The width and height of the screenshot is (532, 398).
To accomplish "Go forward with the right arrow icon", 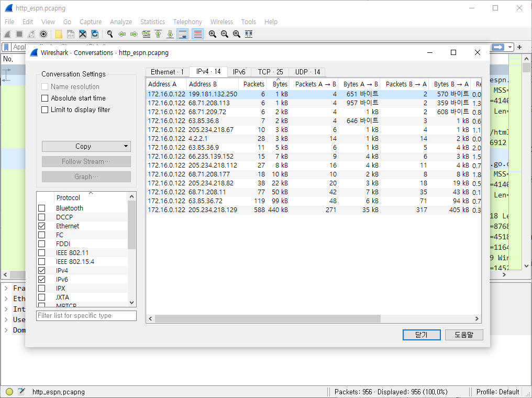I will pyautogui.click(x=134, y=34).
